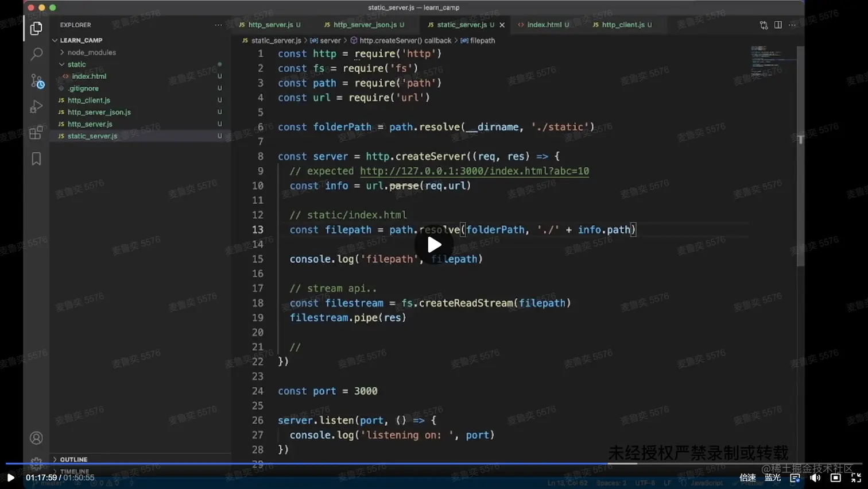Open the Bookmarks view in the activity bar

pyautogui.click(x=36, y=159)
